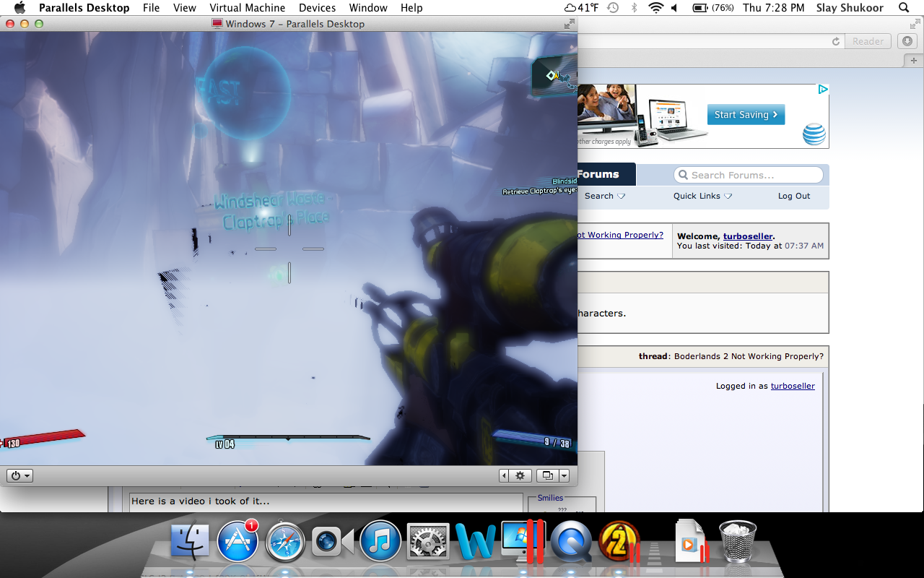The height and width of the screenshot is (578, 924).
Task: Click the Search Forums input field
Action: [749, 175]
